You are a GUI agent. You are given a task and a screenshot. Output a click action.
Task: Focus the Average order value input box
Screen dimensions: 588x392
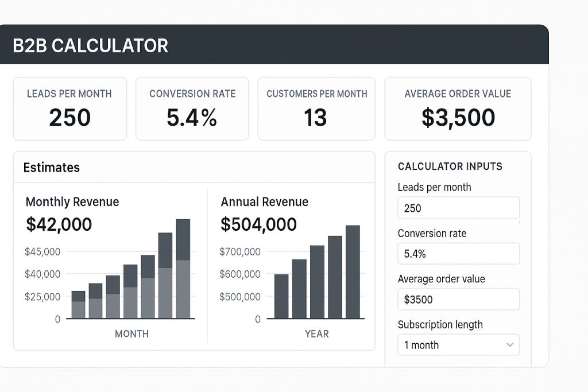click(458, 299)
